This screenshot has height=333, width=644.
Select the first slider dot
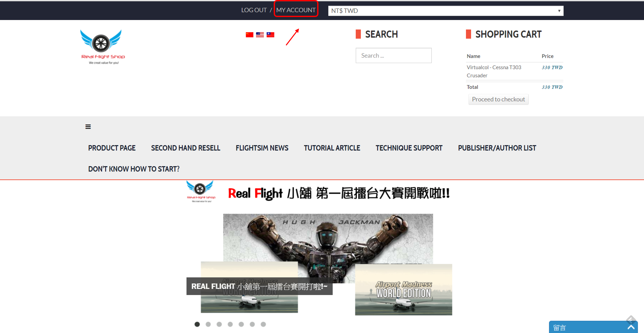click(x=197, y=324)
